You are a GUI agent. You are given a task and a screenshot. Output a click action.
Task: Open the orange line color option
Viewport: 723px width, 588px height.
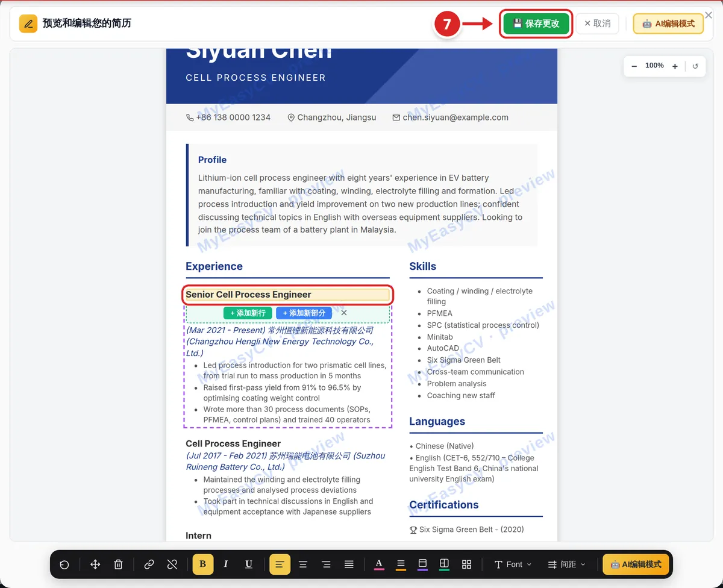pos(401,565)
